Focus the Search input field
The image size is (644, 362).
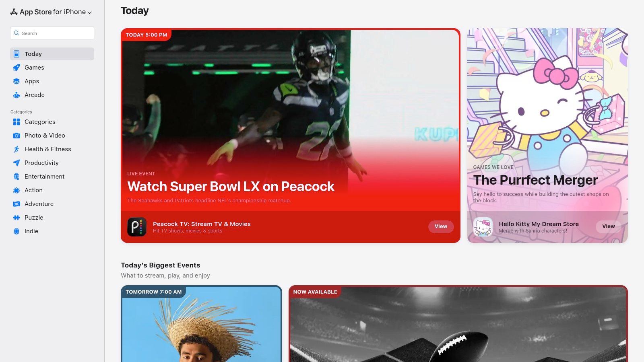[52, 33]
